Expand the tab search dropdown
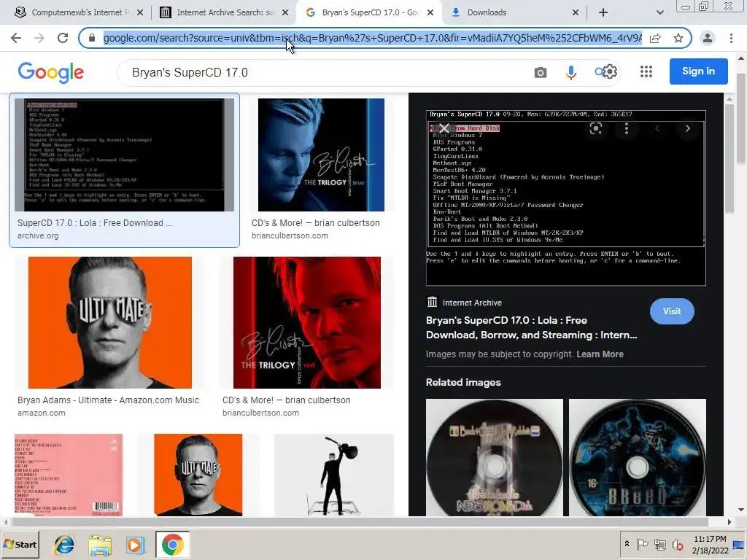This screenshot has width=747, height=560. click(659, 12)
